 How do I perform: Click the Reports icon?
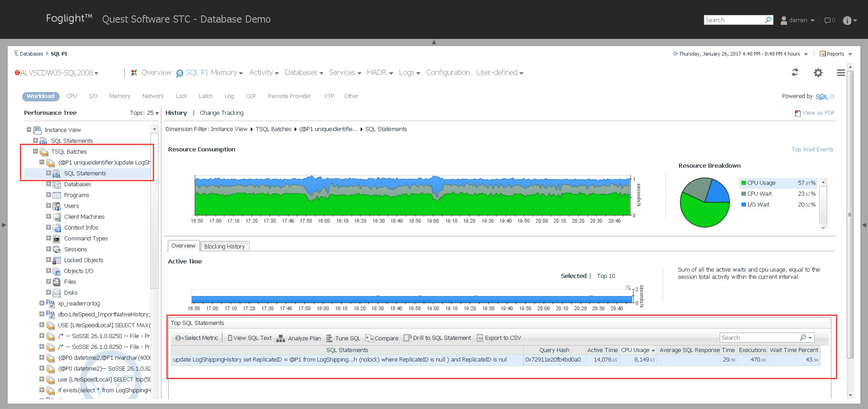coord(823,54)
